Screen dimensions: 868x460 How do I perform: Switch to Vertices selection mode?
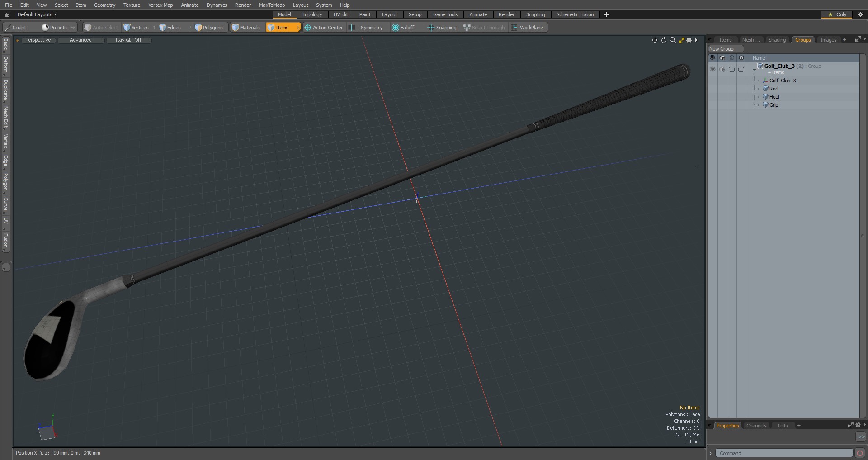139,28
